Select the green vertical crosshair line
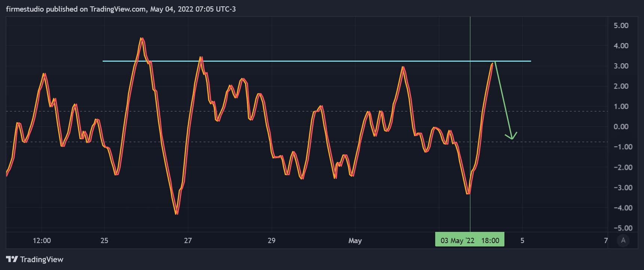Screen dimensions: 644x270 point(470,123)
